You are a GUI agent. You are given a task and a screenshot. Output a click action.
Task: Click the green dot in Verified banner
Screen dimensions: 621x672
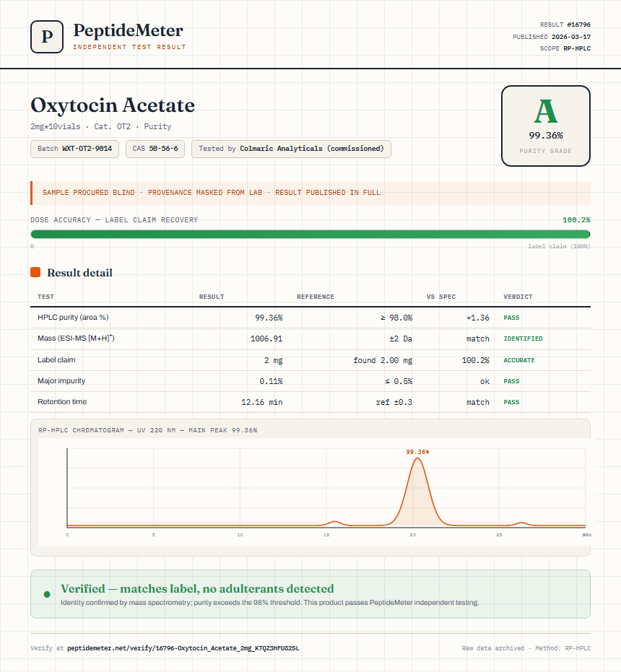click(x=47, y=595)
